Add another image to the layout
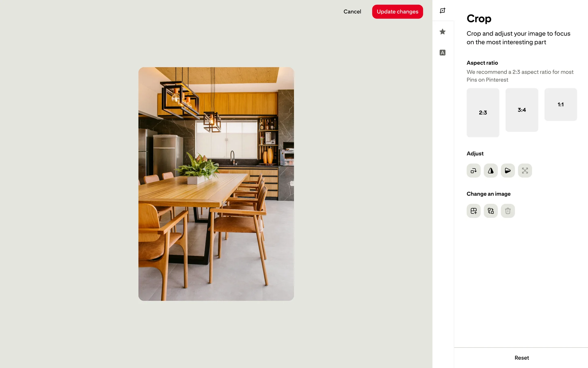The image size is (588, 368). [473, 211]
